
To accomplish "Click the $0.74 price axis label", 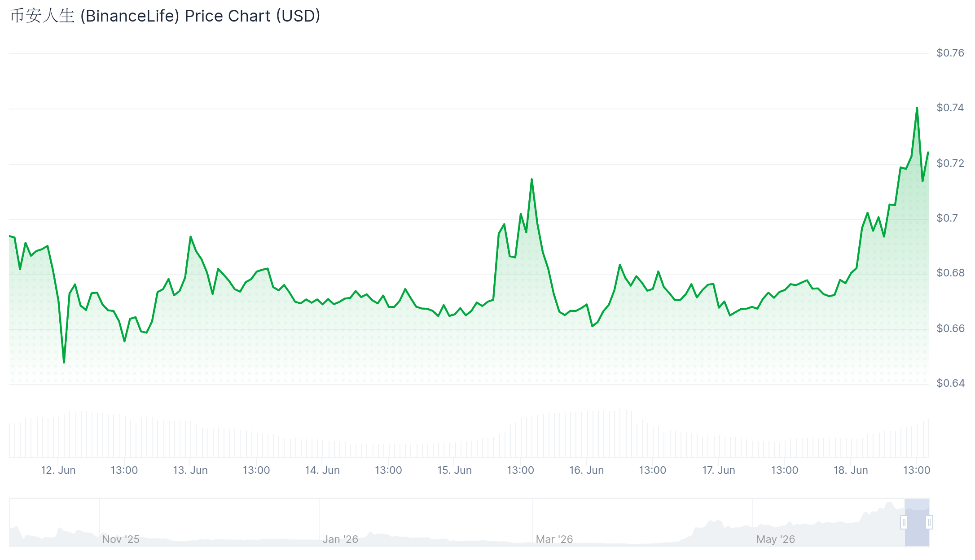I will coord(950,108).
